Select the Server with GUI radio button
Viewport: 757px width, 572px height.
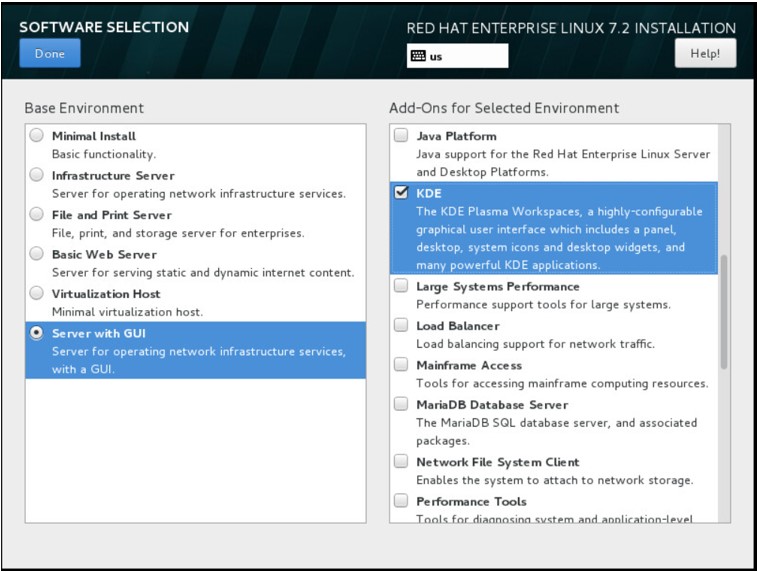click(x=36, y=333)
